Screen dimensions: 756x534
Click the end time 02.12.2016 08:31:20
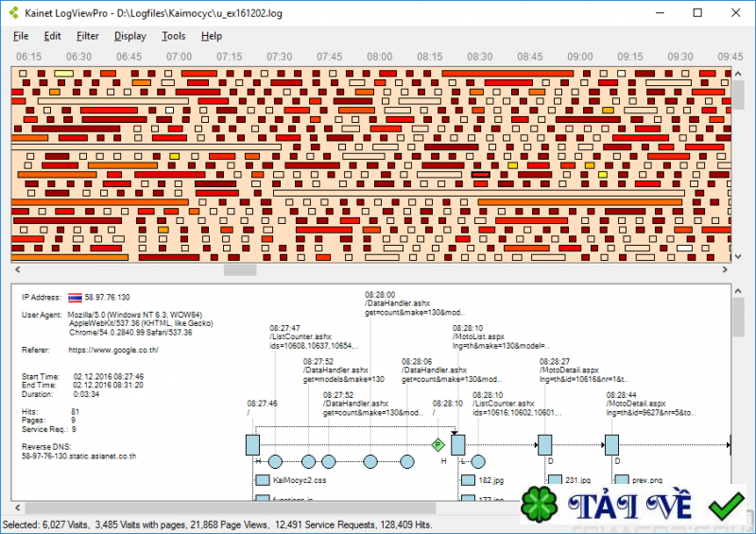(x=108, y=386)
